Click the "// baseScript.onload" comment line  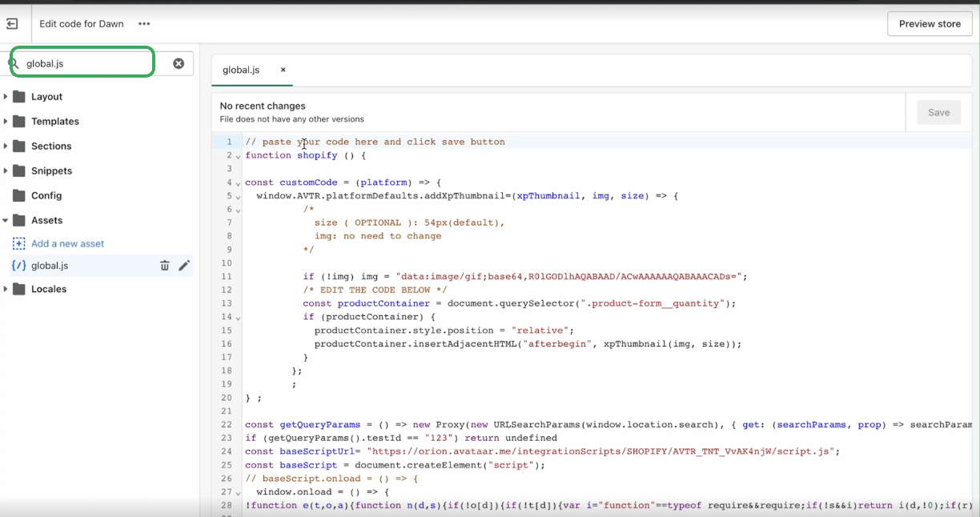(331, 479)
